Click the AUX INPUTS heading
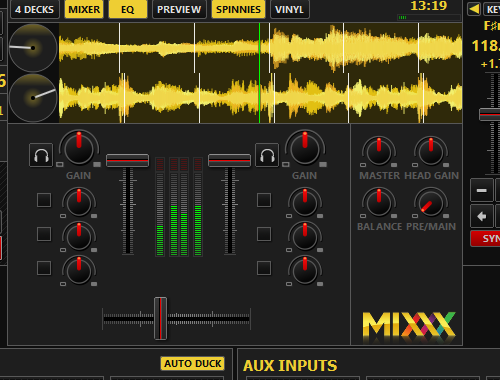 coord(290,366)
